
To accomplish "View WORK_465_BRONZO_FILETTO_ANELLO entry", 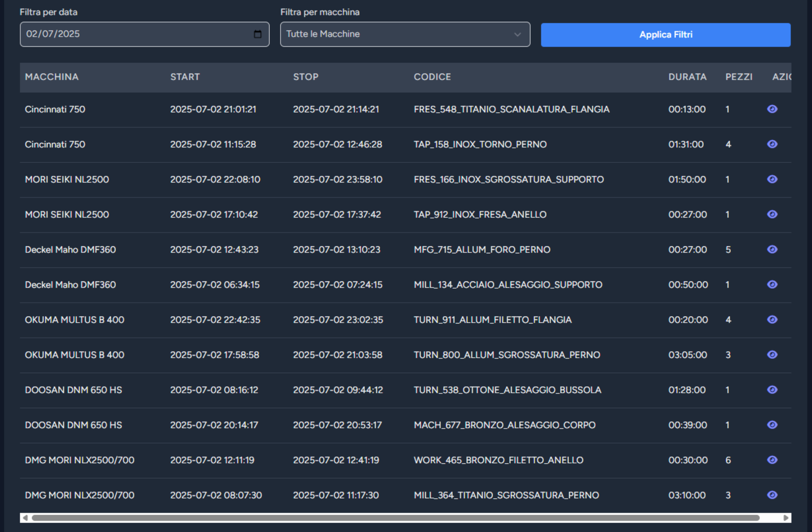I will [x=772, y=460].
